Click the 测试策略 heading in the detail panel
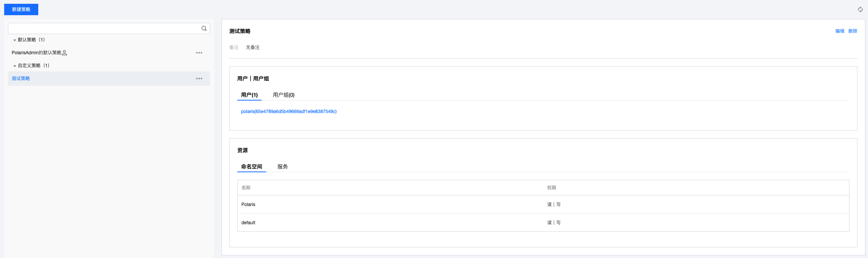Viewport: 868px width, 258px height. pos(240,31)
